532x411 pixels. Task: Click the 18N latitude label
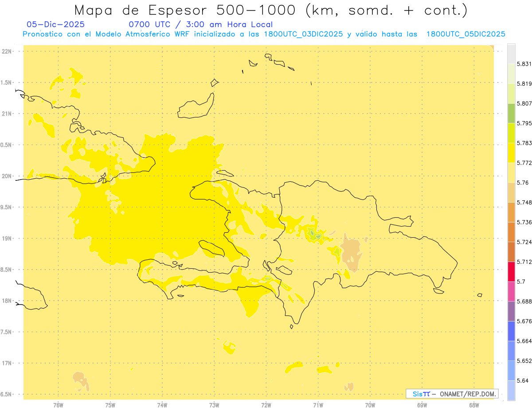pos(7,301)
